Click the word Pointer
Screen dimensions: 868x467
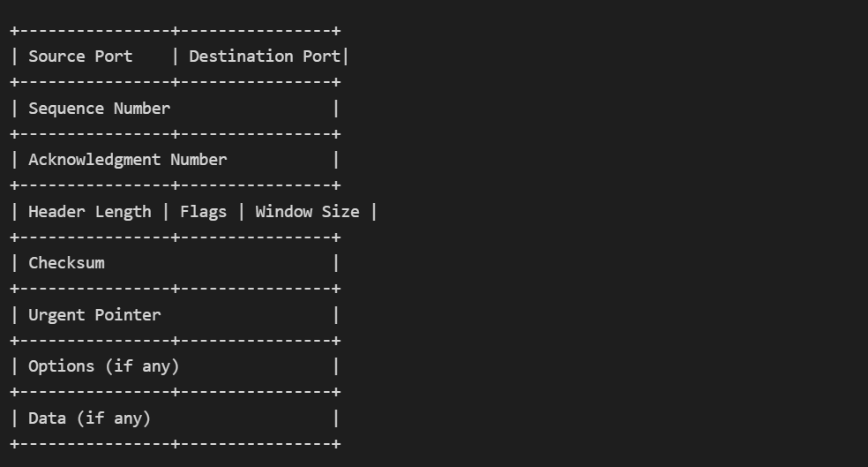[x=128, y=315]
